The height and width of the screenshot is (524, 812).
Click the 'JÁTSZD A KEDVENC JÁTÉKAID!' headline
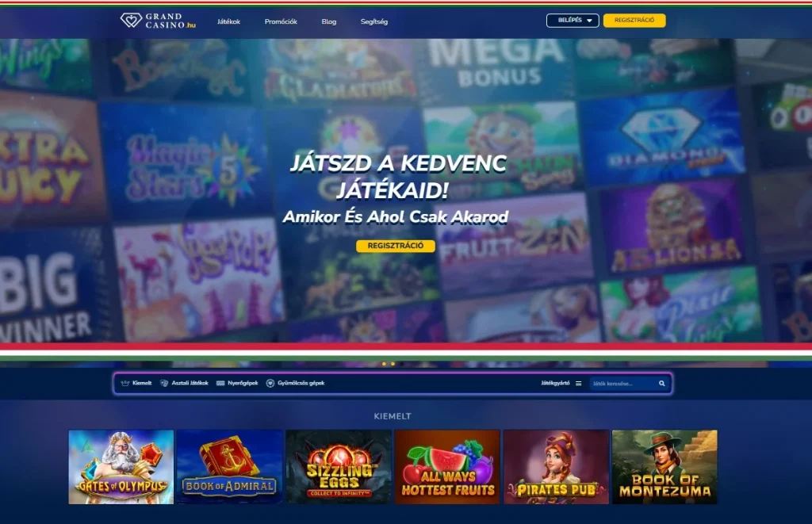click(396, 177)
